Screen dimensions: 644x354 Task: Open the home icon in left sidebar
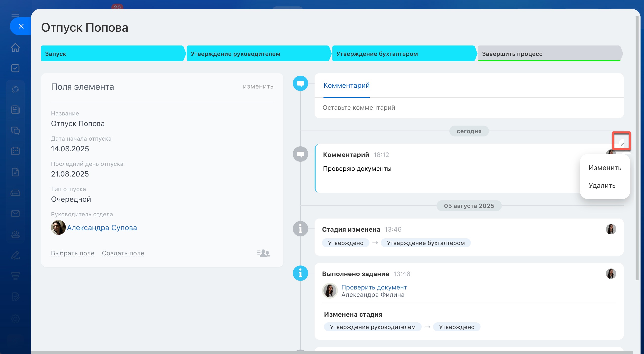click(15, 47)
